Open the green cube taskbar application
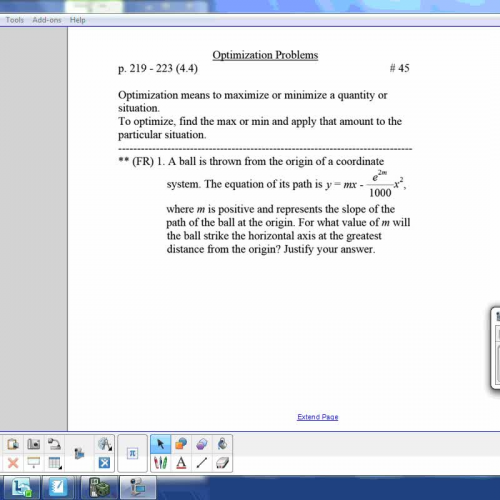Screen dimensions: 500x500 tap(99, 488)
